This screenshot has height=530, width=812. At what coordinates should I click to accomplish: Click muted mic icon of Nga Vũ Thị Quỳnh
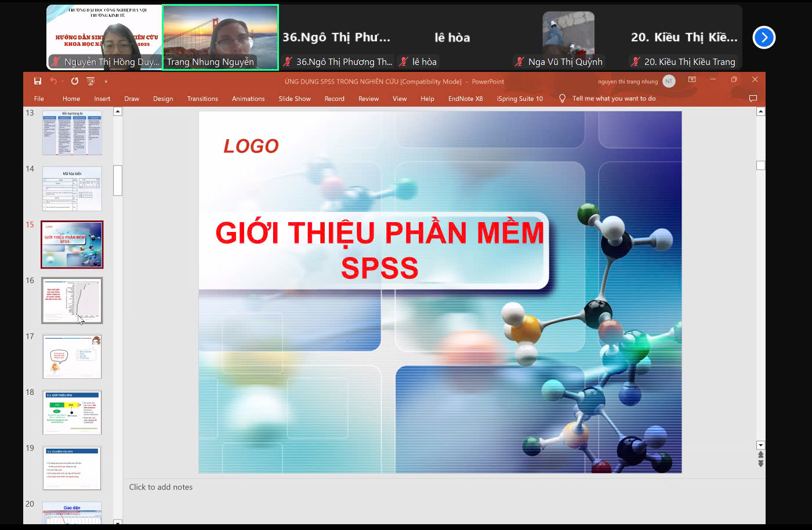tap(520, 61)
